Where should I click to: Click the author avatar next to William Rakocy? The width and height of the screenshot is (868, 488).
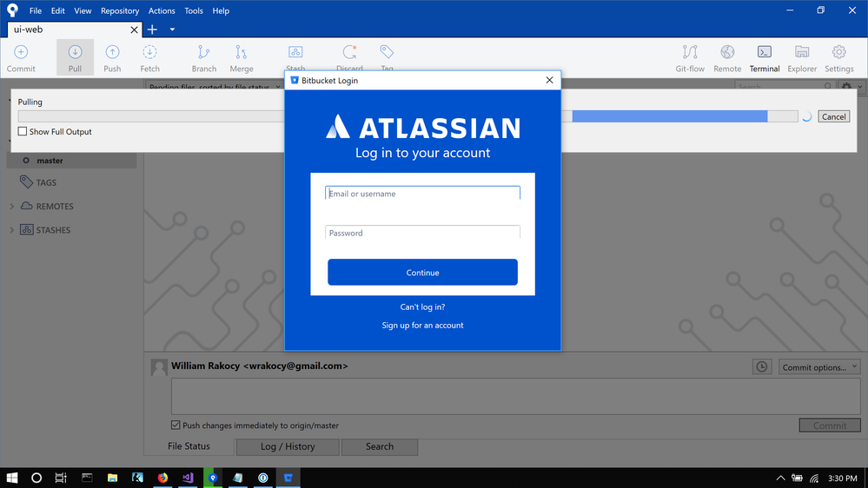coord(159,367)
